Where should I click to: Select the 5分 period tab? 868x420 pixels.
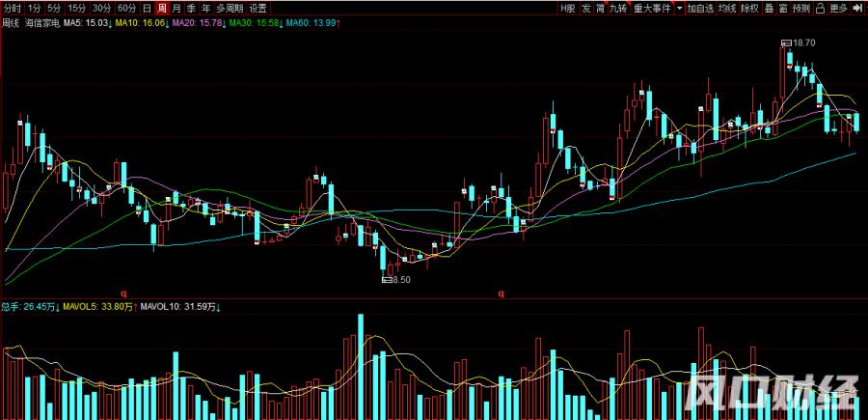pos(54,8)
